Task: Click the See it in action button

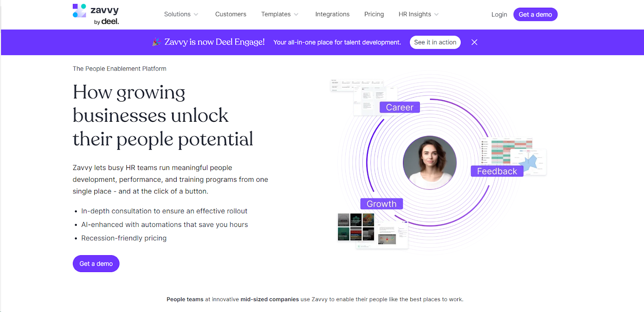Action: click(x=435, y=42)
